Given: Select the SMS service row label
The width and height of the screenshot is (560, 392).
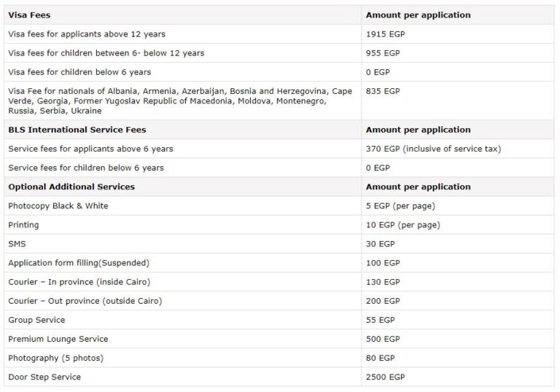Looking at the screenshot, I should [x=17, y=244].
